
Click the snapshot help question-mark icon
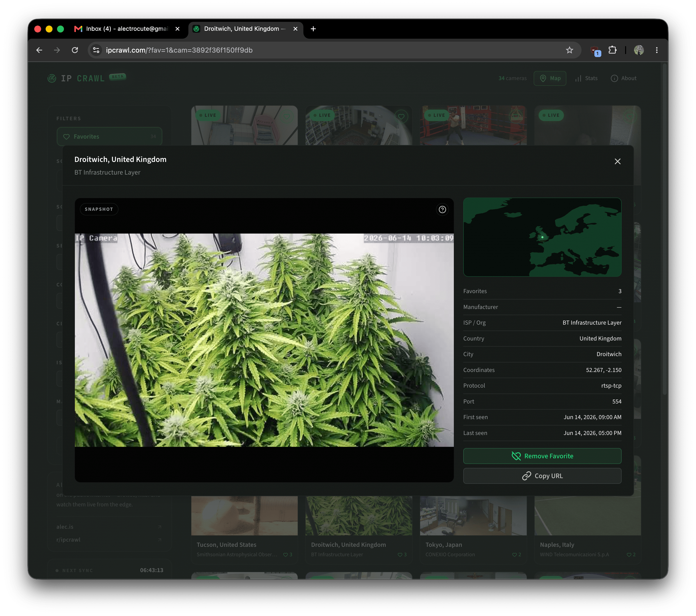coord(442,210)
